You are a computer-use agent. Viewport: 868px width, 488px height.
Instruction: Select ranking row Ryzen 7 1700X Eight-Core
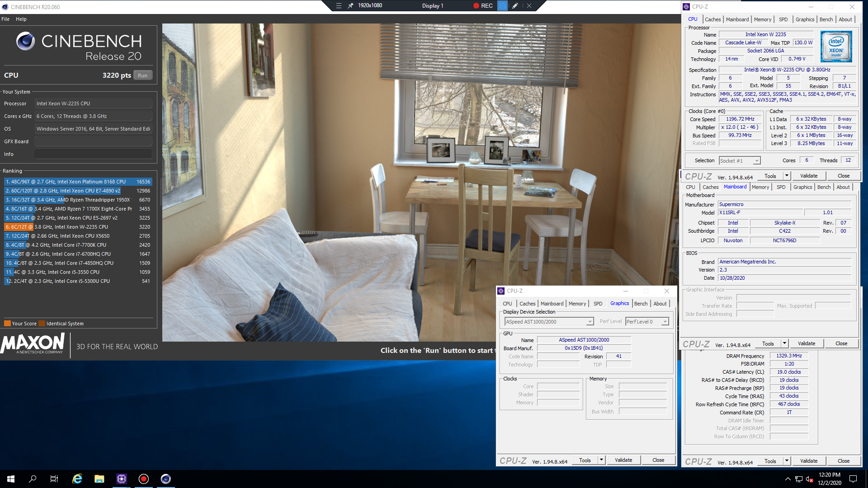pos(78,209)
